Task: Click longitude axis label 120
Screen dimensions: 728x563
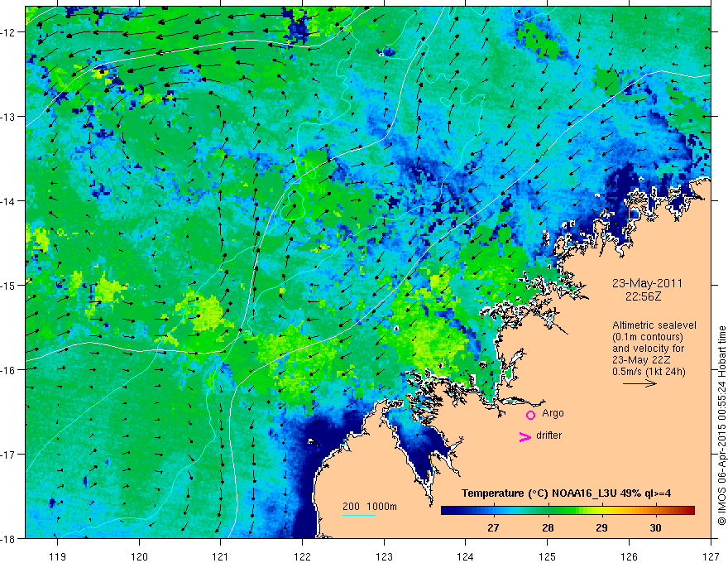Action: (139, 556)
